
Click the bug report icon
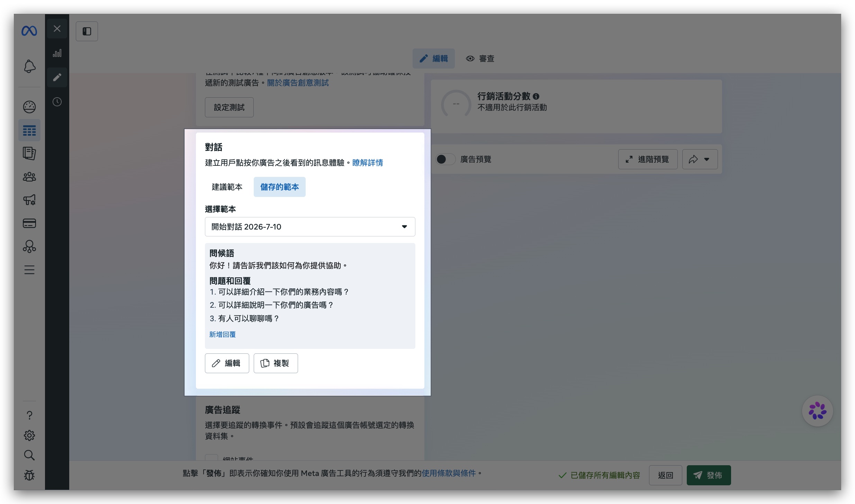click(x=29, y=475)
